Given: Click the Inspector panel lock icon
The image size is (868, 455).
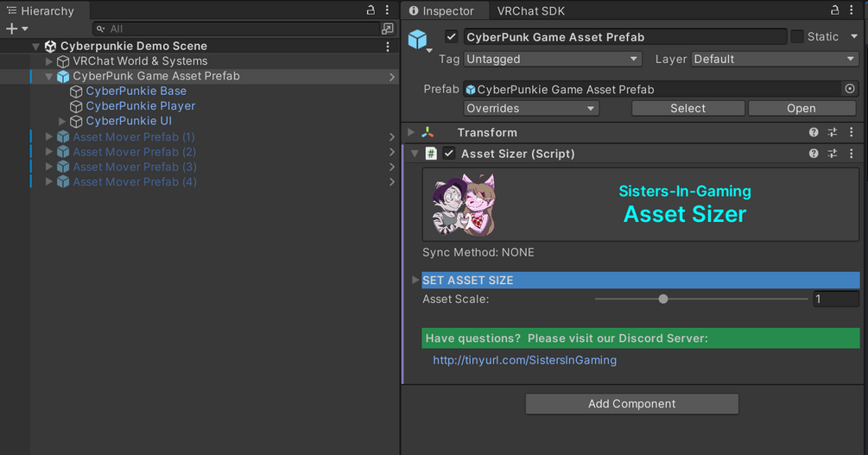Looking at the screenshot, I should (835, 10).
